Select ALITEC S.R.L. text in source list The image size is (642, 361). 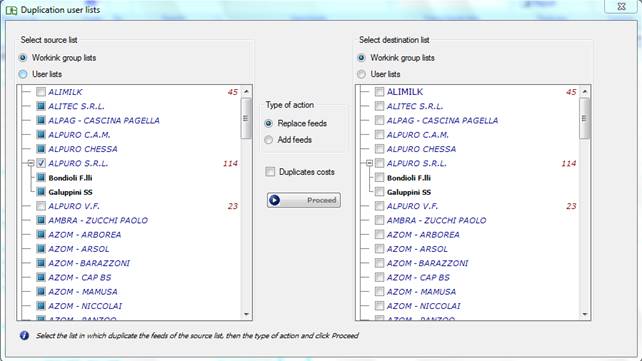pos(77,106)
